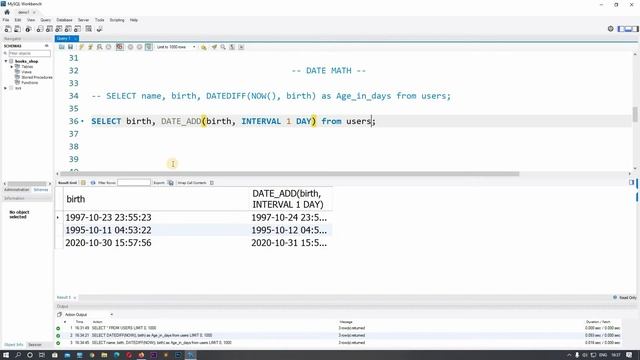The width and height of the screenshot is (640, 360).
Task: Create a new SQL tab from main toolbar
Action: tap(8, 29)
